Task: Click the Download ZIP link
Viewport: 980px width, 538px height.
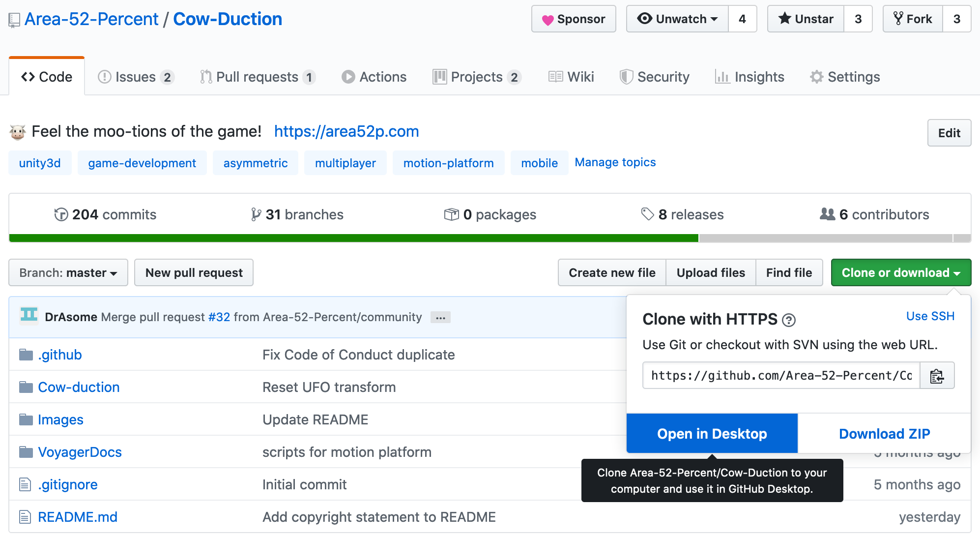Action: point(884,434)
